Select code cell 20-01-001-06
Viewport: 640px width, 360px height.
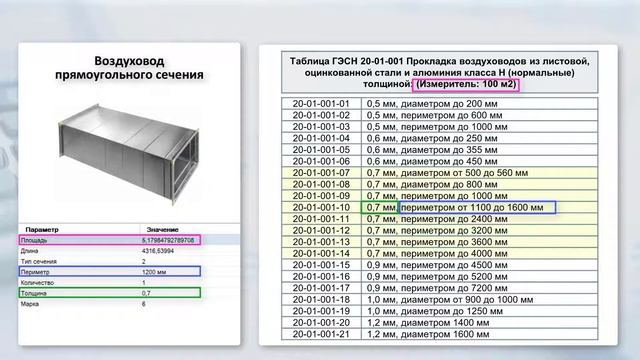(321, 161)
